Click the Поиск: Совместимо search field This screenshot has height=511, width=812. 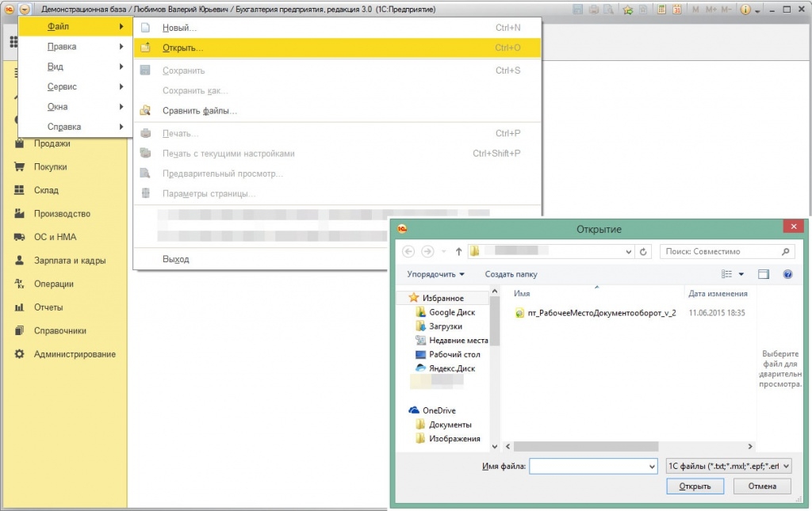tap(728, 251)
